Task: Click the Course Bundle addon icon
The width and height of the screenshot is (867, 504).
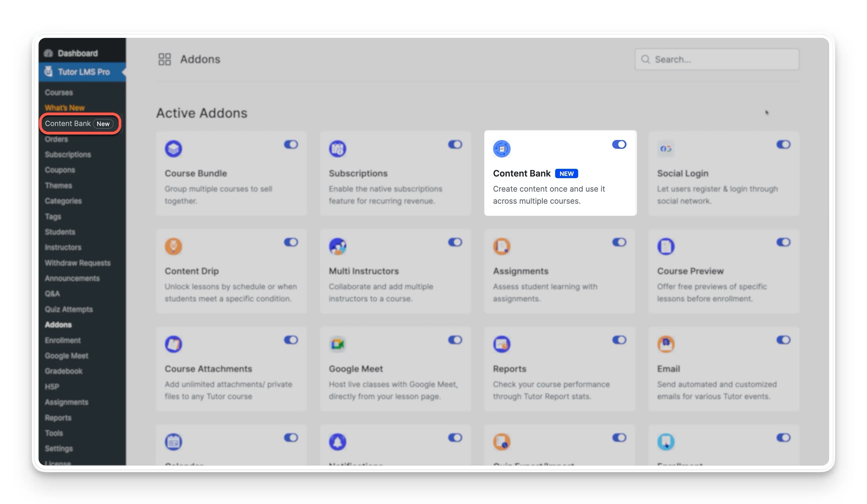Action: [173, 149]
